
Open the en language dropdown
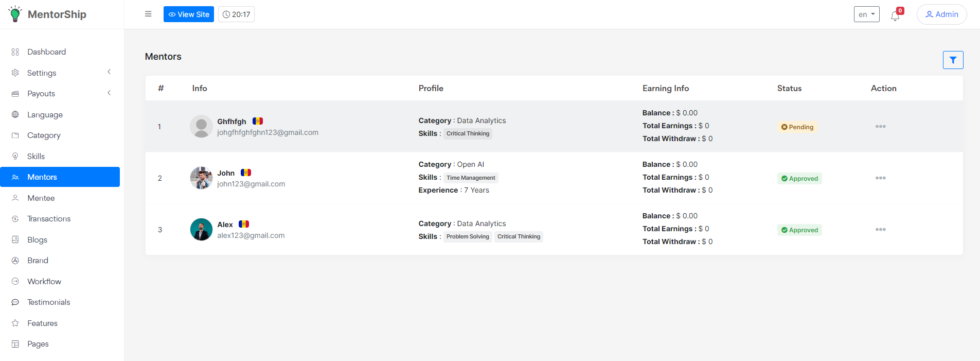(x=866, y=14)
